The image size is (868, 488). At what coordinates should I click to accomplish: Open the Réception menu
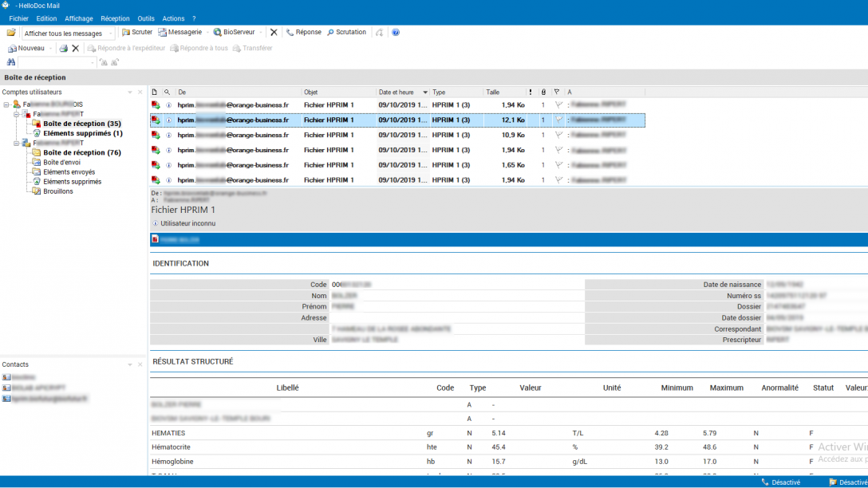pos(115,18)
